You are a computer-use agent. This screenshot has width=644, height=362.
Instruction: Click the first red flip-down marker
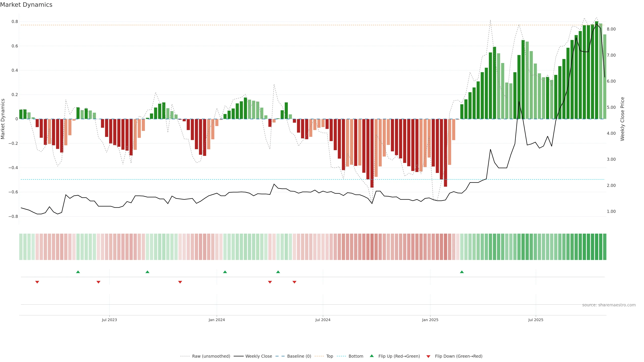point(37,282)
